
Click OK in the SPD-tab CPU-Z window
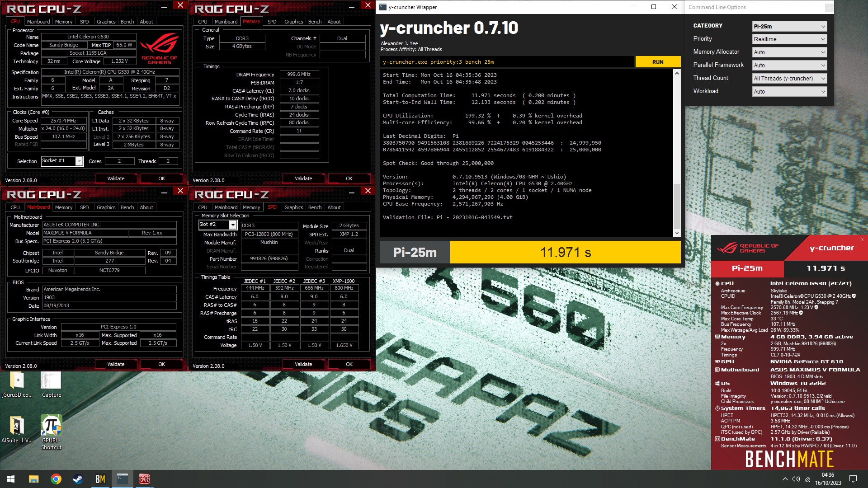tap(349, 364)
